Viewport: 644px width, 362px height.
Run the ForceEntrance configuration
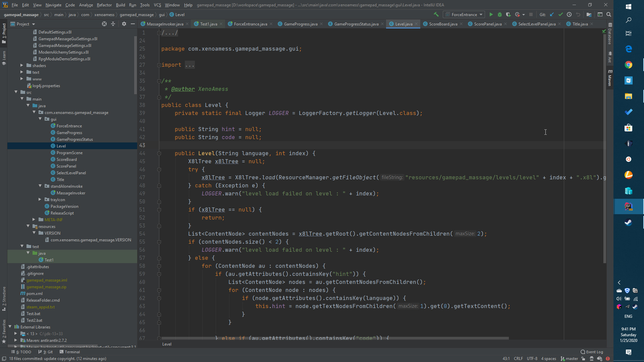pos(491,14)
